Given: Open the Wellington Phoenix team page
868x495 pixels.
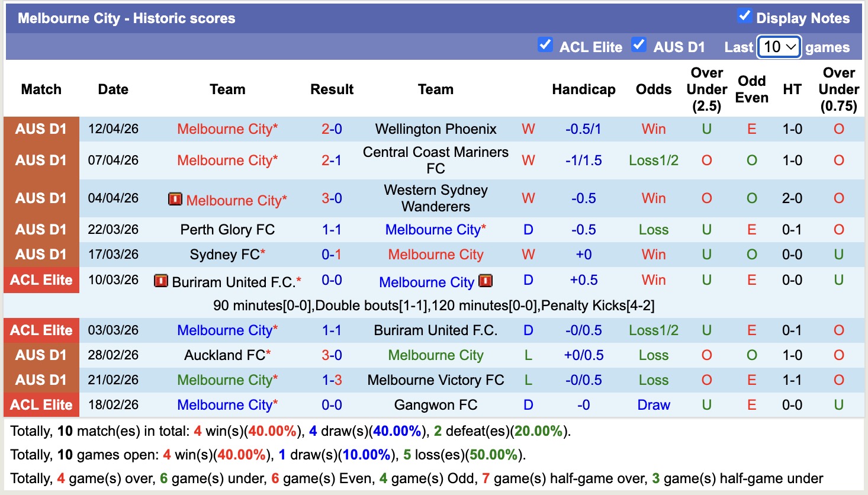Looking at the screenshot, I should click(436, 129).
